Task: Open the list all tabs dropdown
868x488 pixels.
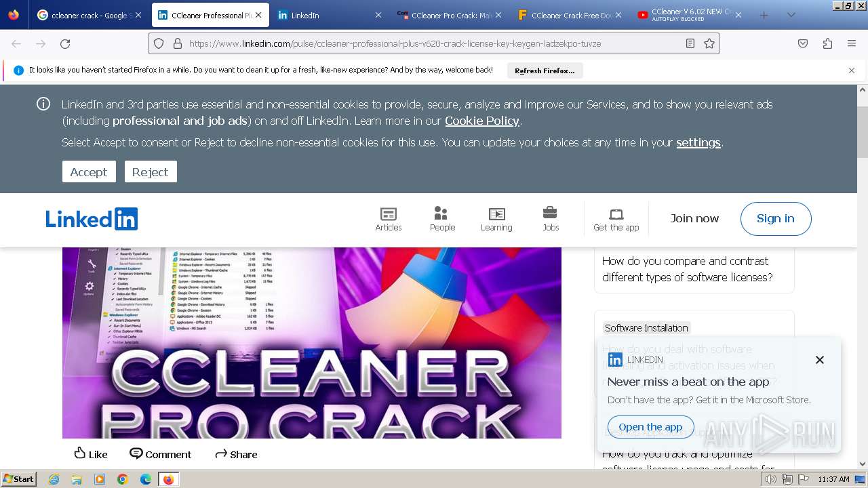Action: (x=791, y=15)
